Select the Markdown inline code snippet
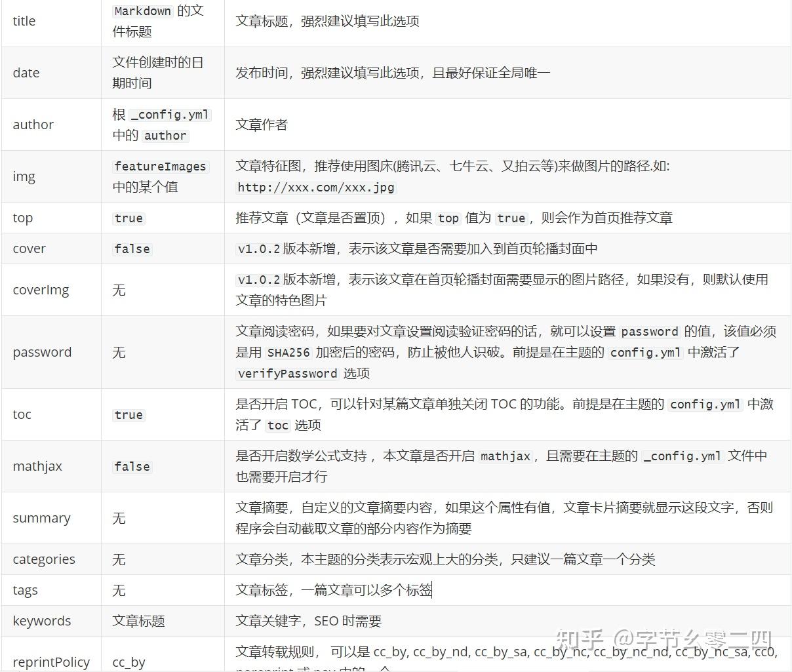The height and width of the screenshot is (672, 792). [142, 10]
